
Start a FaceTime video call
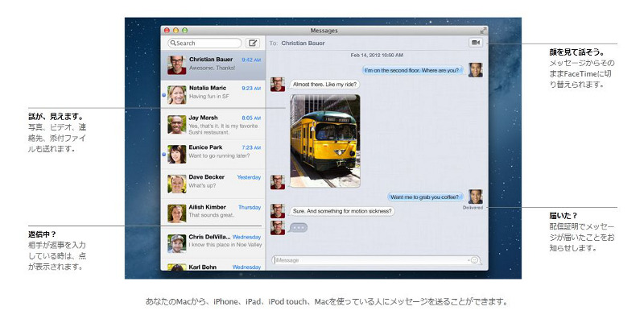pos(476,43)
